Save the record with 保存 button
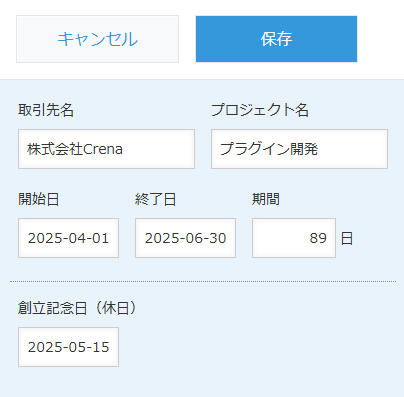Image resolution: width=404 pixels, height=397 pixels. pyautogui.click(x=276, y=39)
